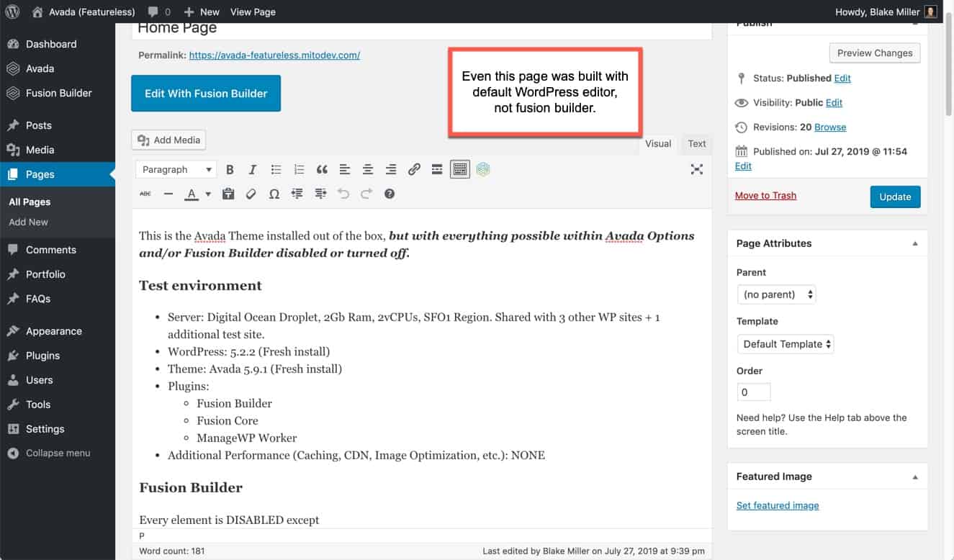Align text left

tap(345, 170)
